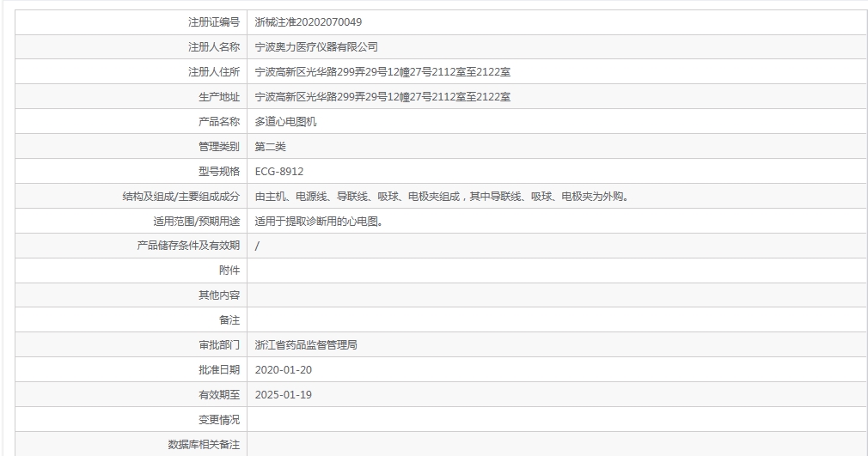Click the 其他内容 label
The width and height of the screenshot is (868, 456).
219,295
